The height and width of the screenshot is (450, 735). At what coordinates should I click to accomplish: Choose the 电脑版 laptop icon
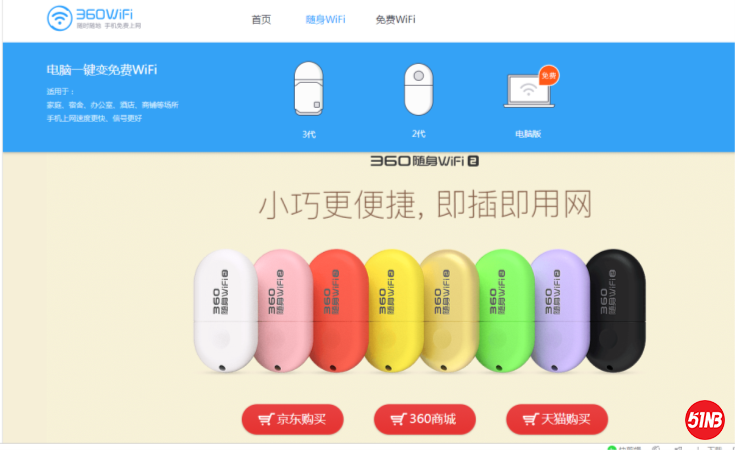pyautogui.click(x=529, y=91)
